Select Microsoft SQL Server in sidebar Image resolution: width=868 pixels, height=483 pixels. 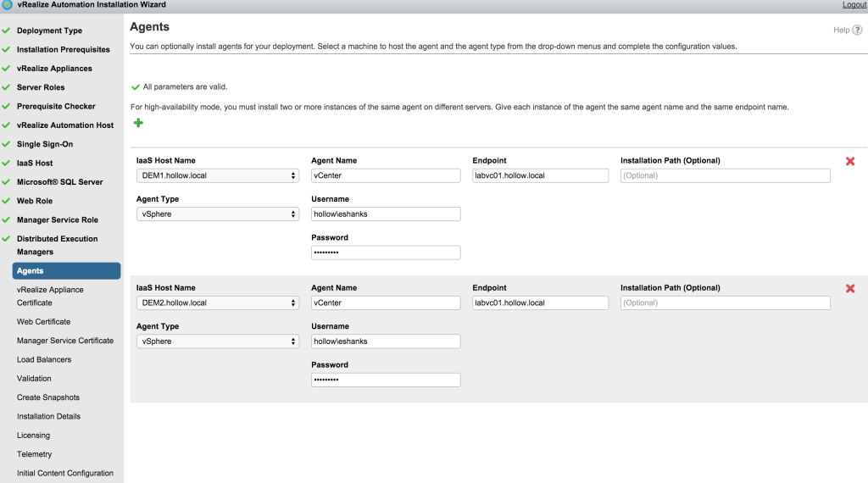click(59, 182)
